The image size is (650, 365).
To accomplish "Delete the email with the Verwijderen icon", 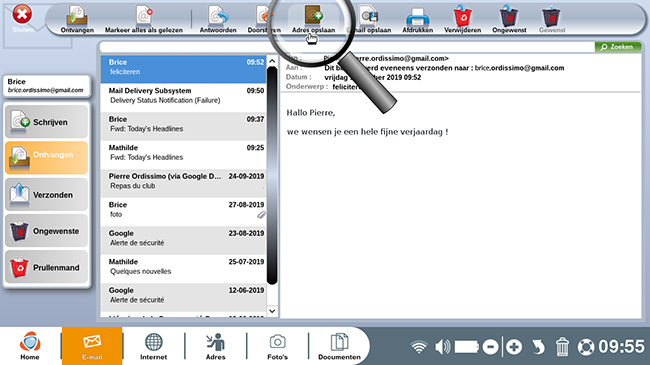I will click(x=462, y=16).
